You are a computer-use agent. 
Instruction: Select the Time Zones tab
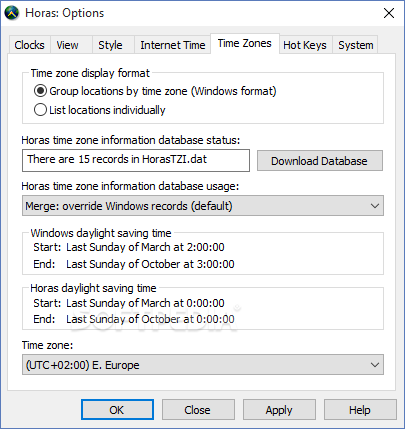click(x=245, y=43)
